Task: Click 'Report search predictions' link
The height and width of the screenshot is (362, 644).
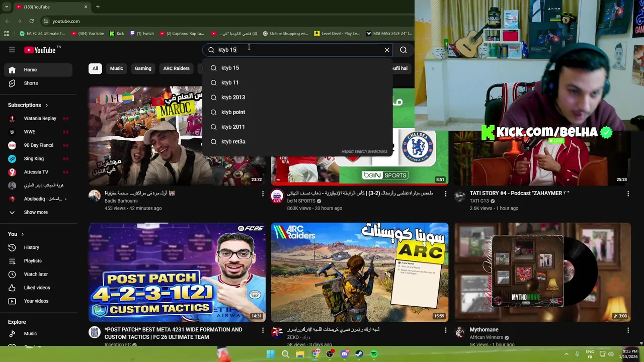Action: 364,151
